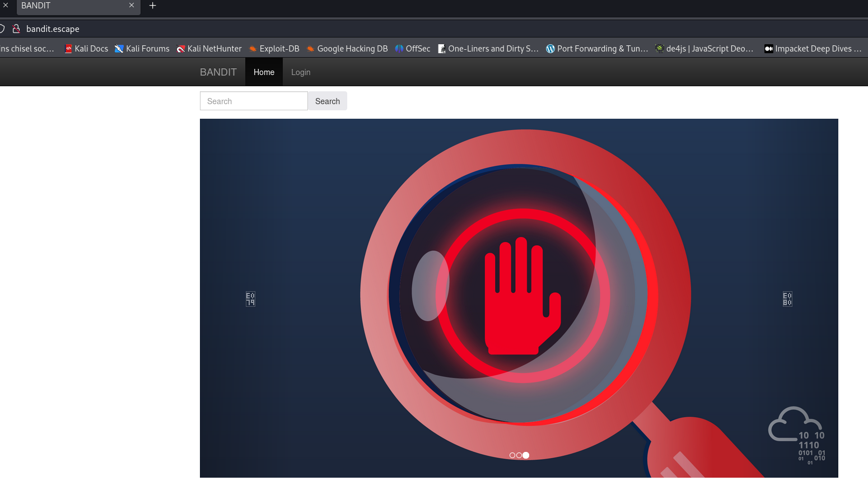Open the Port Forwarding & Tun... bookmark
The height and width of the screenshot is (504, 868).
tap(597, 49)
